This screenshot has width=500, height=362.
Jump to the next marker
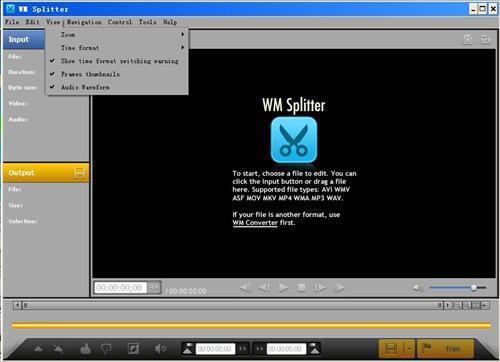click(339, 287)
